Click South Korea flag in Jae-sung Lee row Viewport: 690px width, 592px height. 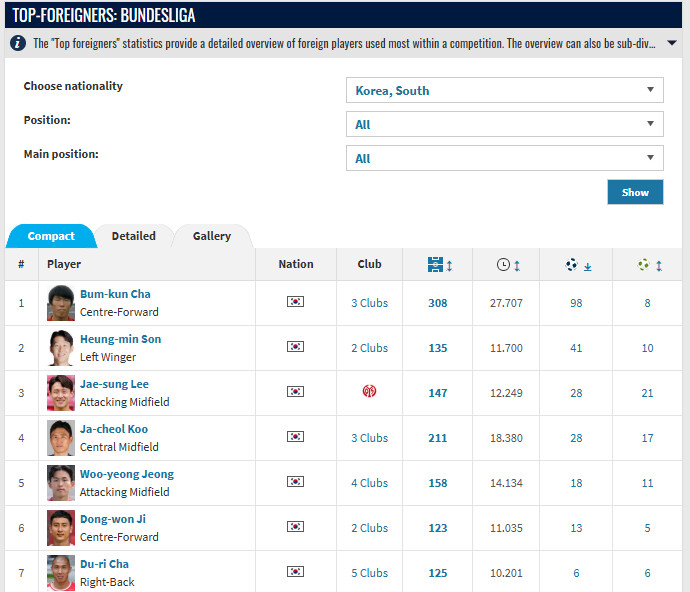(295, 391)
